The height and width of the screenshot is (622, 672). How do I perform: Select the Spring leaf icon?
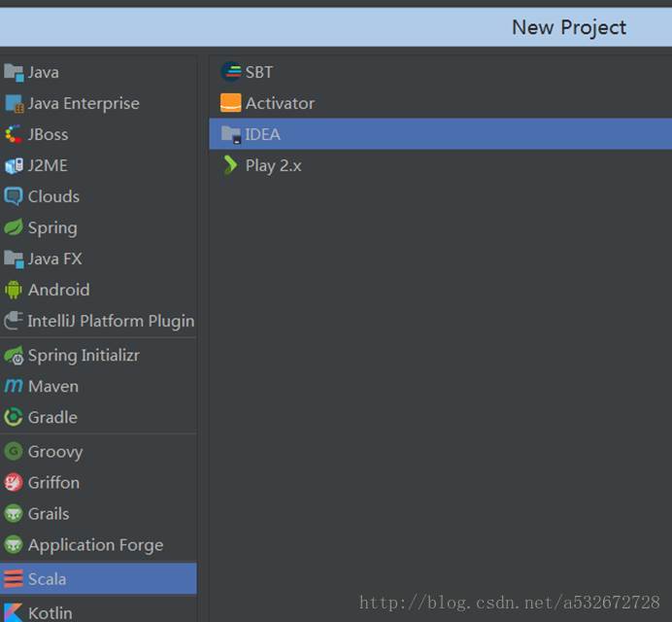tap(14, 227)
